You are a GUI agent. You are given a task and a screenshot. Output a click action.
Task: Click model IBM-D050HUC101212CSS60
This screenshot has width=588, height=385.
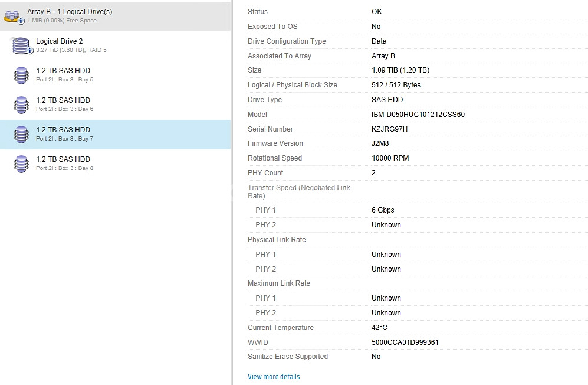tap(418, 114)
